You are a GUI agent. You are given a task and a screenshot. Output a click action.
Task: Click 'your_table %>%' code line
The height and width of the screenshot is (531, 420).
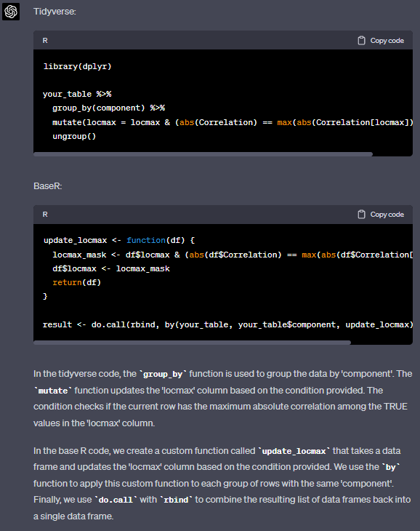click(77, 94)
